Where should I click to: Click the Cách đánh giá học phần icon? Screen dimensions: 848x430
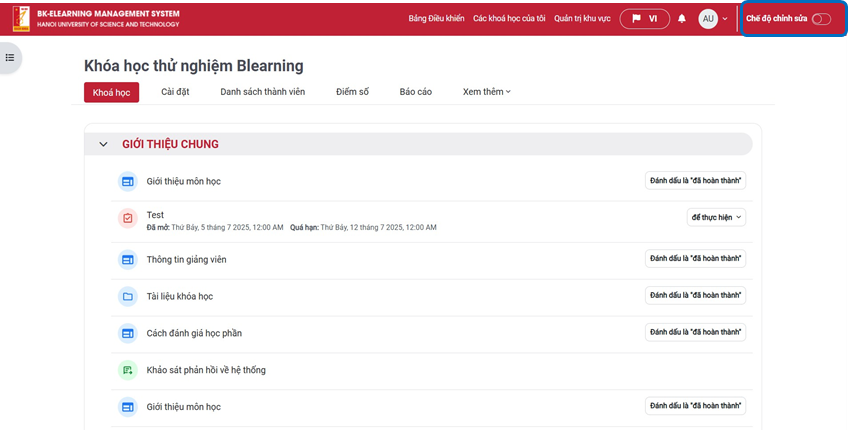coord(128,333)
